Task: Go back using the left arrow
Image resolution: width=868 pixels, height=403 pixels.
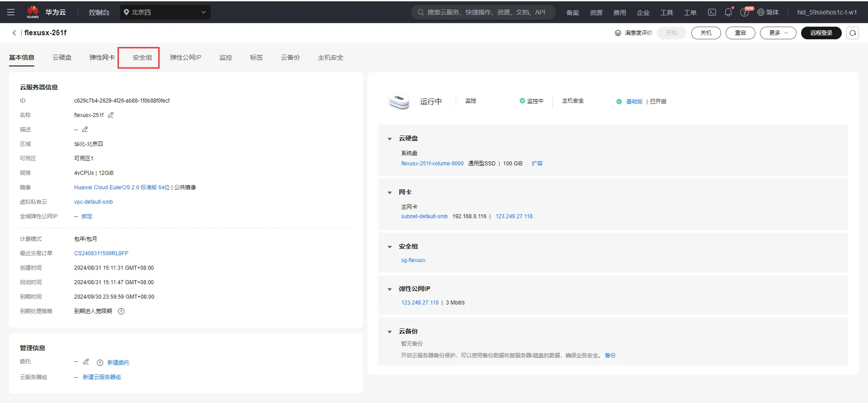Action: pyautogui.click(x=14, y=33)
